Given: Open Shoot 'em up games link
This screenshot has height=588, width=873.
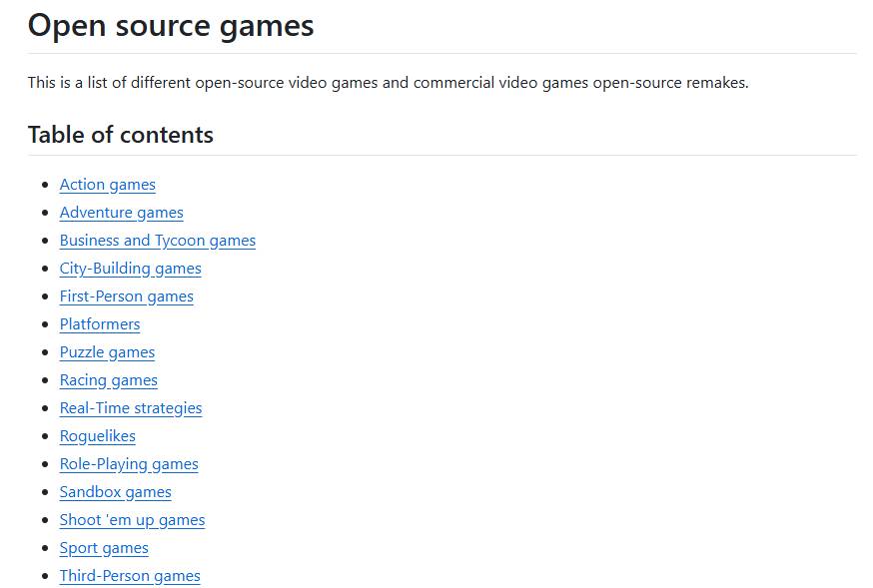Looking at the screenshot, I should tap(132, 520).
